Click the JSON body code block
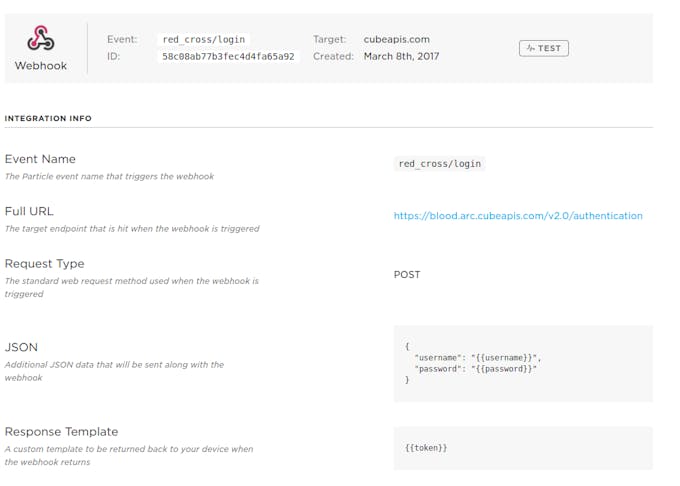Viewport: 680px width, 486px height. click(523, 363)
